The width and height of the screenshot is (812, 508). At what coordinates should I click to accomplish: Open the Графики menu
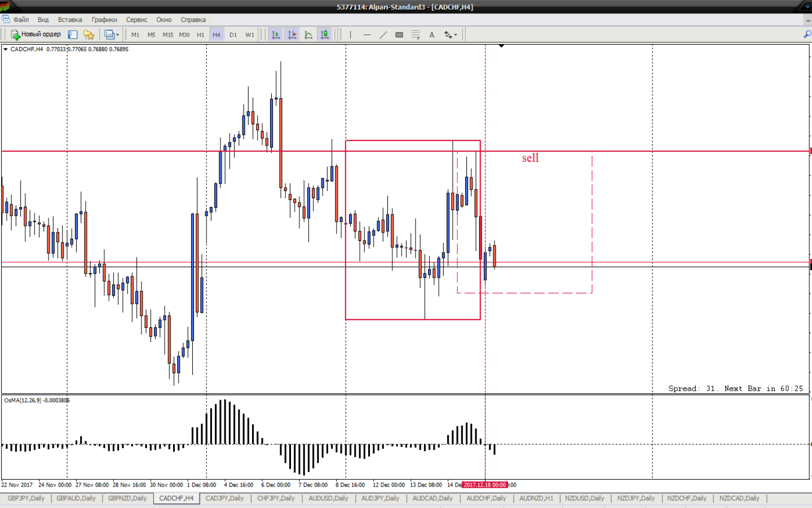(104, 20)
